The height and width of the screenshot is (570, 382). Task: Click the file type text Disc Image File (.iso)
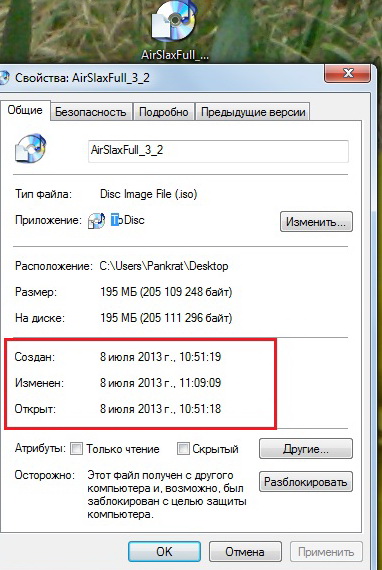149,194
